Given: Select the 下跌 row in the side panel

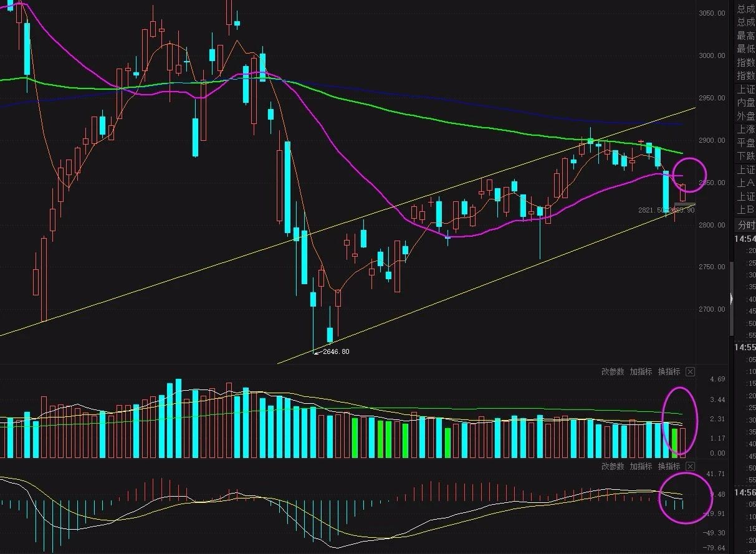Looking at the screenshot, I should [746, 156].
